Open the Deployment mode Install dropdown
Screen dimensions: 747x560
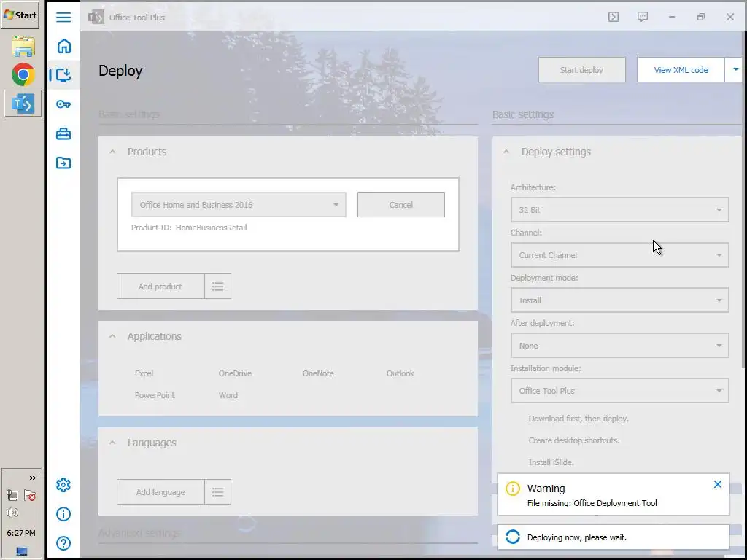pos(620,300)
